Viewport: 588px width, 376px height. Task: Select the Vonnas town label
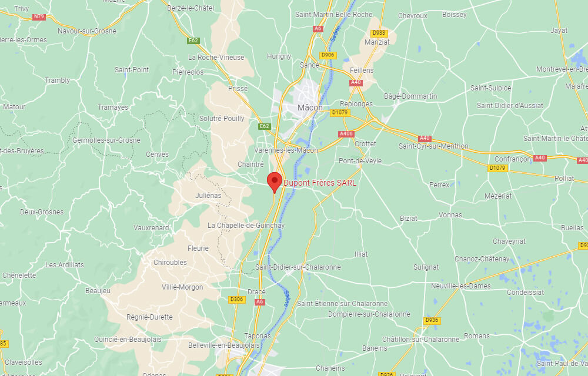450,215
